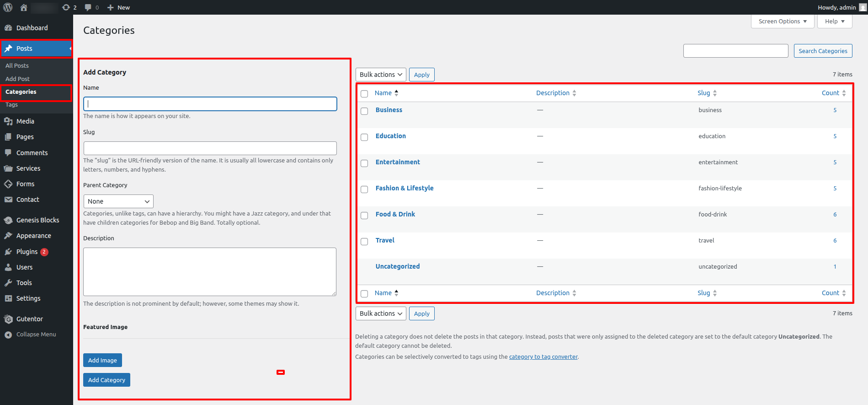Follow the category to tag converter link
This screenshot has width=868, height=405.
click(x=543, y=357)
